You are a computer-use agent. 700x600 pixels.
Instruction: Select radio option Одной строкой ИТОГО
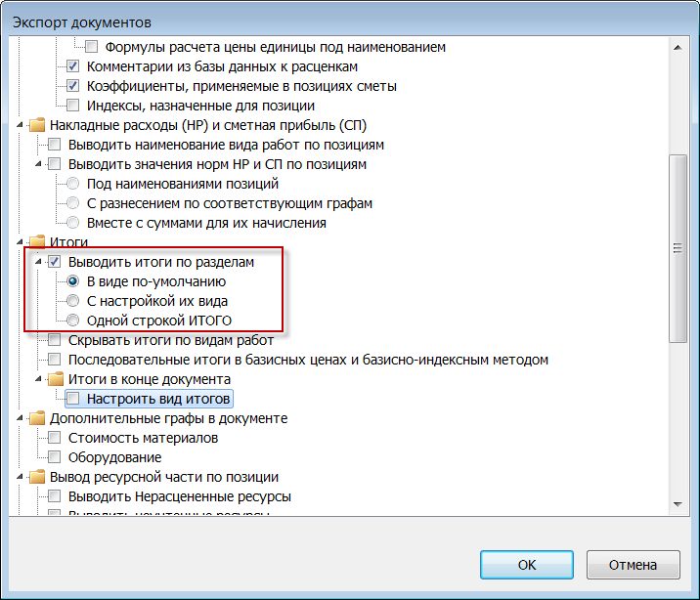[73, 321]
